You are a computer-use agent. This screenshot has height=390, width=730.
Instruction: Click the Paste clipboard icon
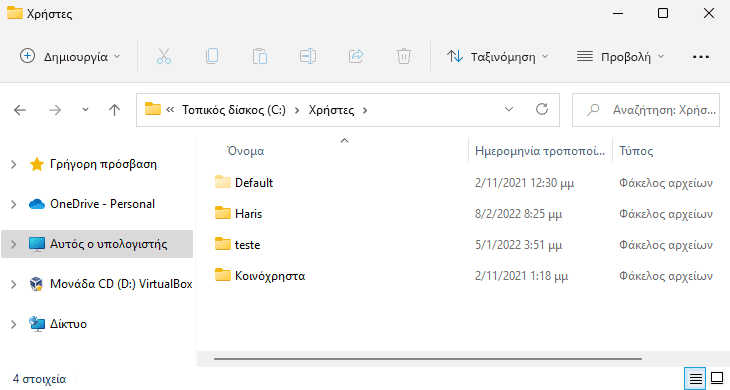point(260,56)
